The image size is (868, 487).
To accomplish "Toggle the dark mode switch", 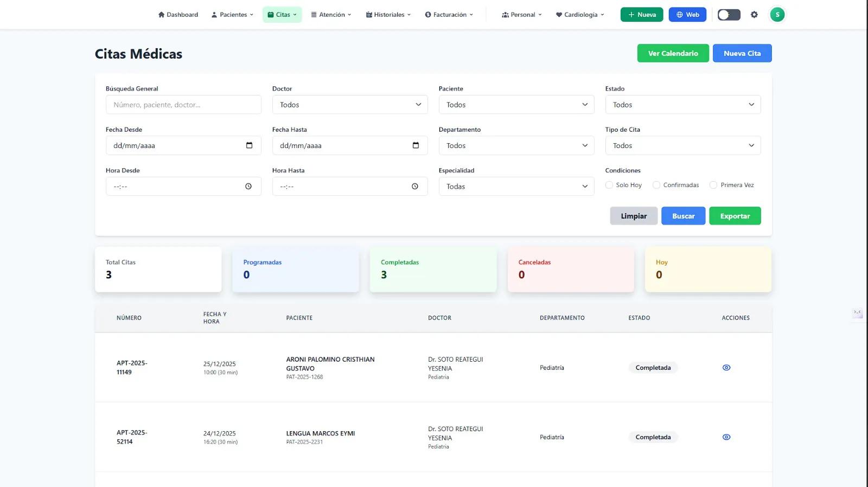I will pyautogui.click(x=729, y=15).
